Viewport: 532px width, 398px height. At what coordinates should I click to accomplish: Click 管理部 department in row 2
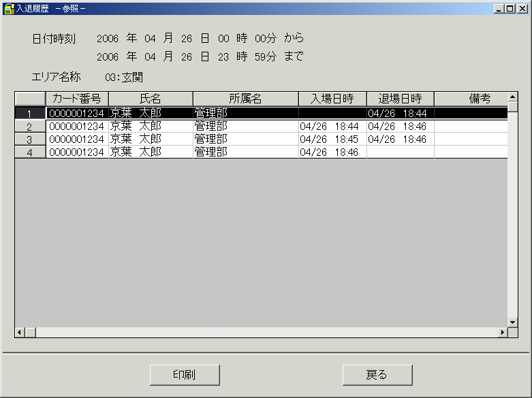(246, 127)
